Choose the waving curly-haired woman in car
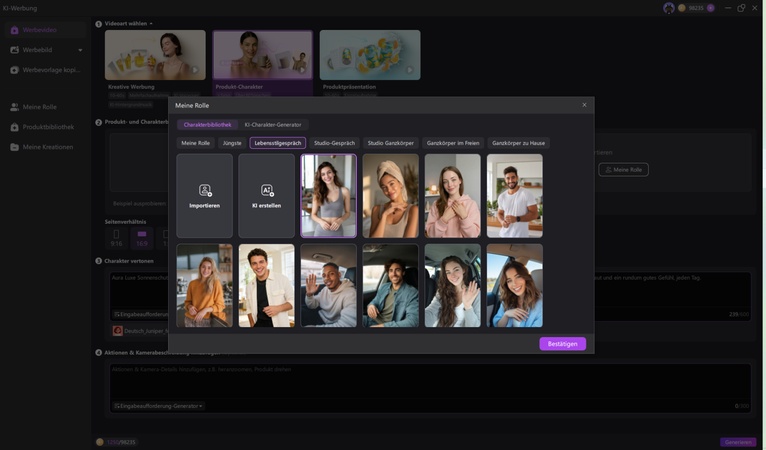 [452, 285]
